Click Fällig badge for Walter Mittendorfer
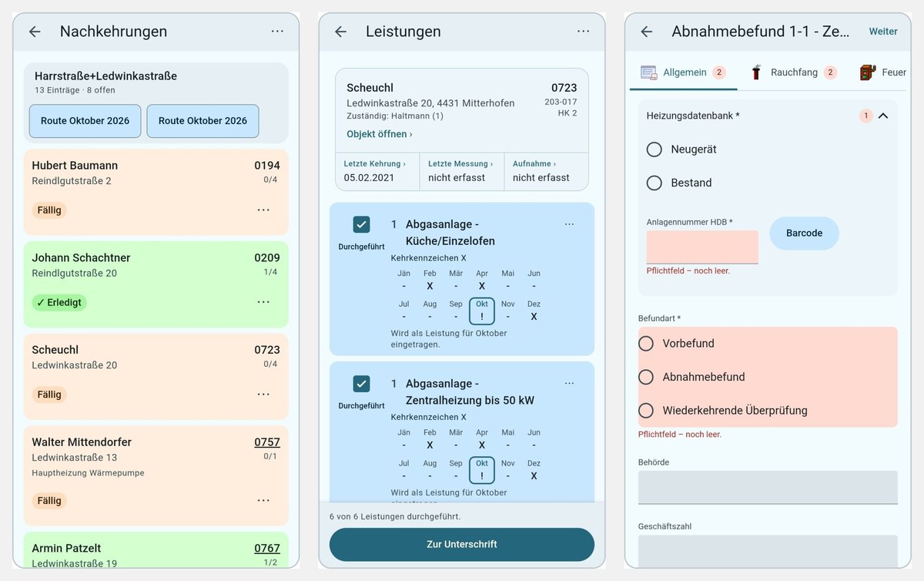Viewport: 924px width, 581px height. (49, 501)
